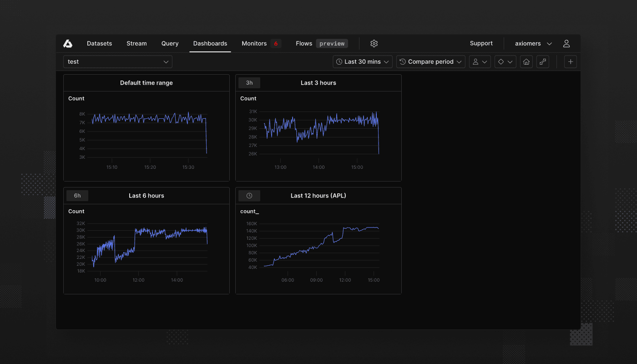637x364 pixels.
Task: Click the preview badge next to Flows
Action: (332, 43)
